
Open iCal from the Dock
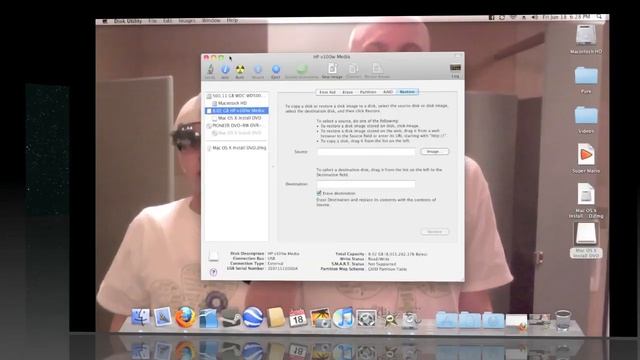point(298,318)
